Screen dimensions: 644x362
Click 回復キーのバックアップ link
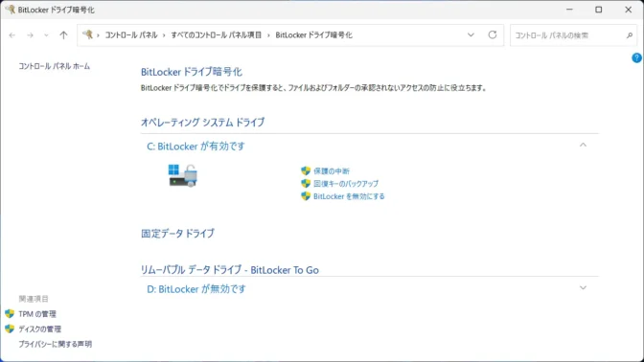tap(346, 184)
